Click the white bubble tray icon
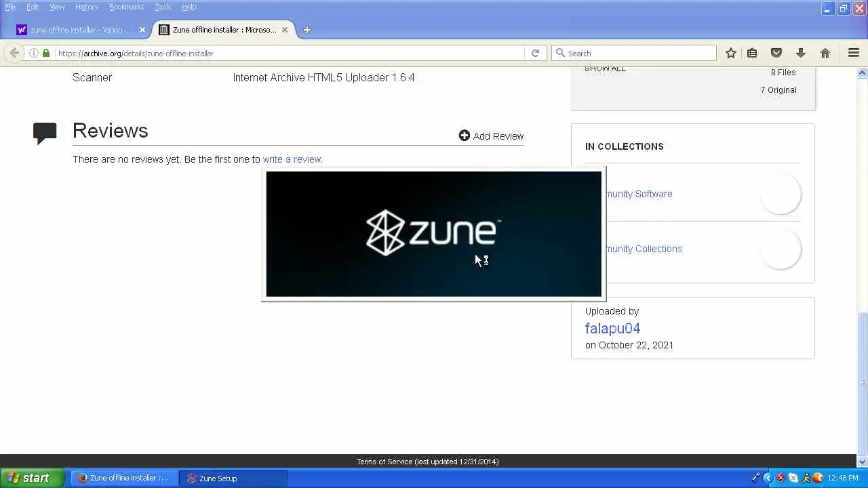This screenshot has width=868, height=488. point(793,478)
